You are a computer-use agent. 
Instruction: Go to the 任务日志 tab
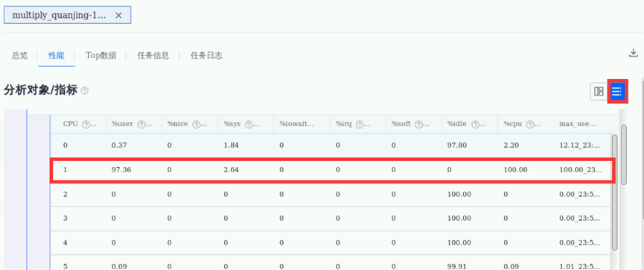click(206, 55)
